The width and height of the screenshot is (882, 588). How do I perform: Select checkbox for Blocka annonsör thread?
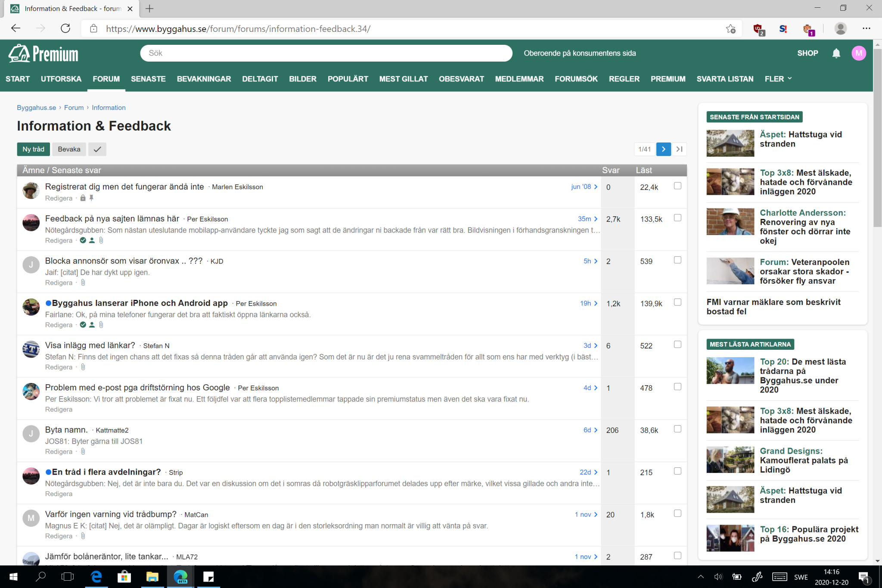click(677, 260)
